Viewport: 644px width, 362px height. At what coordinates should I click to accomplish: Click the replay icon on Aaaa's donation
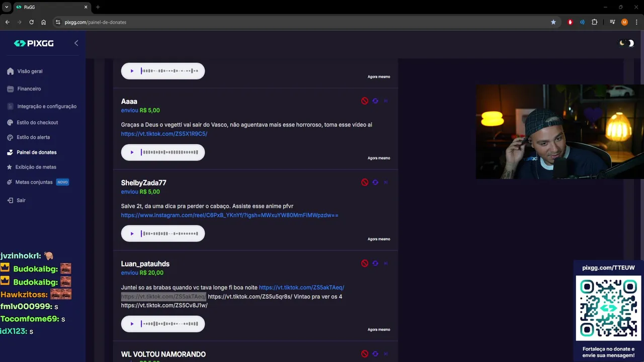375,101
